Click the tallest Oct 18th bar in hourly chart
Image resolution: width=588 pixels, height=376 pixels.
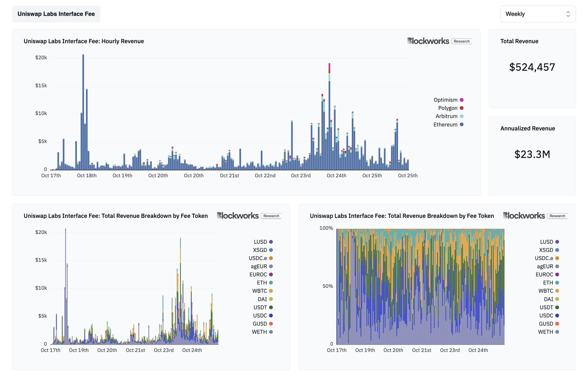coord(83,112)
